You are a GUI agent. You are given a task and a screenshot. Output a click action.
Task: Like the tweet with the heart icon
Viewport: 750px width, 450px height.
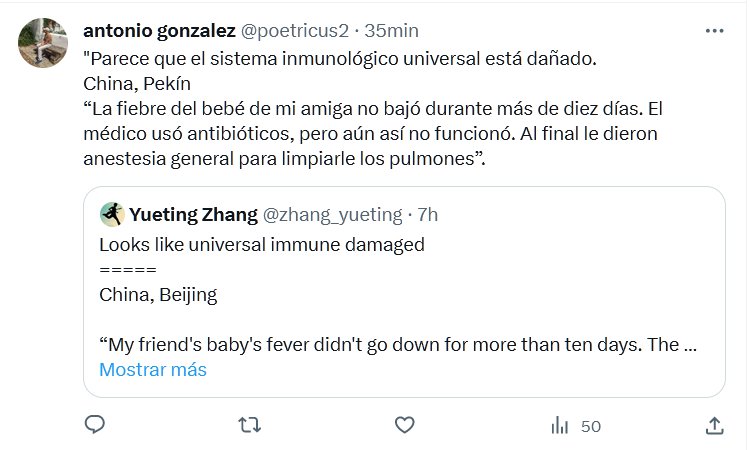404,425
